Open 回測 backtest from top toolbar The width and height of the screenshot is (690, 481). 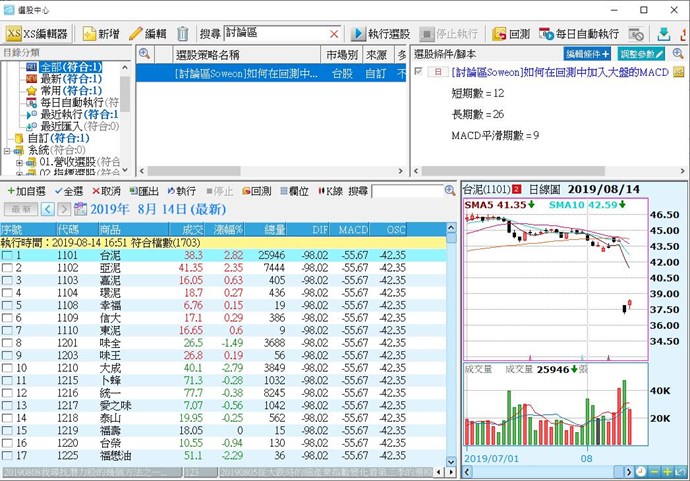[x=511, y=33]
